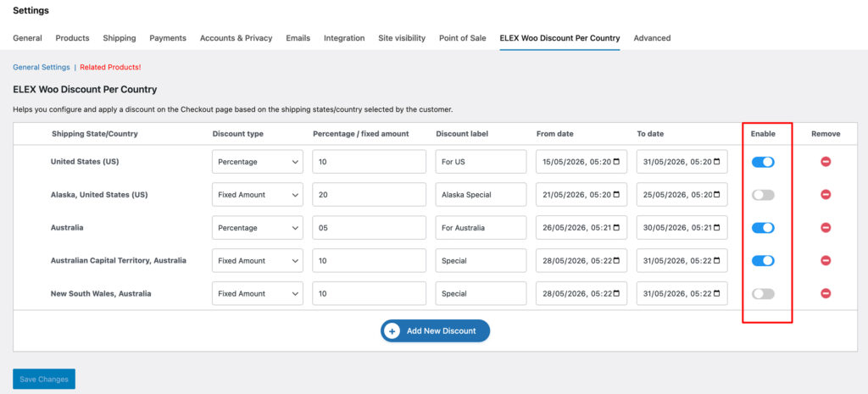Open the Payments tab
868x394 pixels.
pyautogui.click(x=168, y=38)
